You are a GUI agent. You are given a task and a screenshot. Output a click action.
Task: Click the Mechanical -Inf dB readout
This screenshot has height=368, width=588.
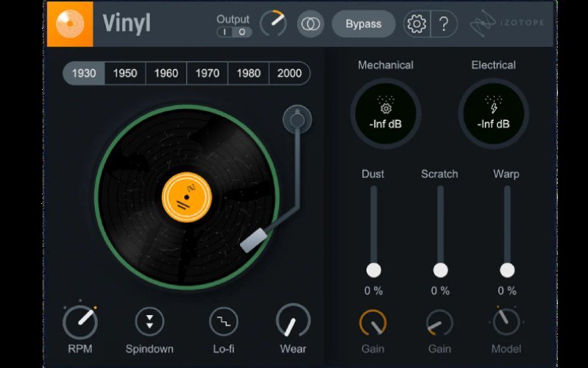tap(386, 124)
